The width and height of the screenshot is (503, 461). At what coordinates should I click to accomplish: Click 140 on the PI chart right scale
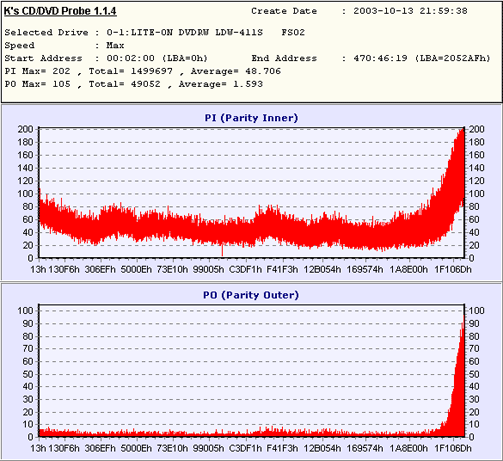[477, 168]
